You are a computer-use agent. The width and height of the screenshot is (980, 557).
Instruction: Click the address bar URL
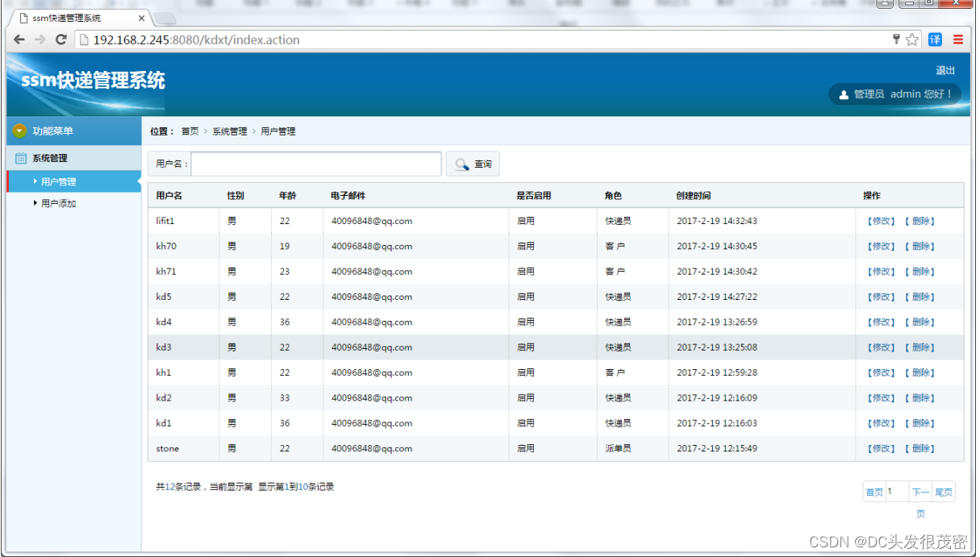click(196, 39)
